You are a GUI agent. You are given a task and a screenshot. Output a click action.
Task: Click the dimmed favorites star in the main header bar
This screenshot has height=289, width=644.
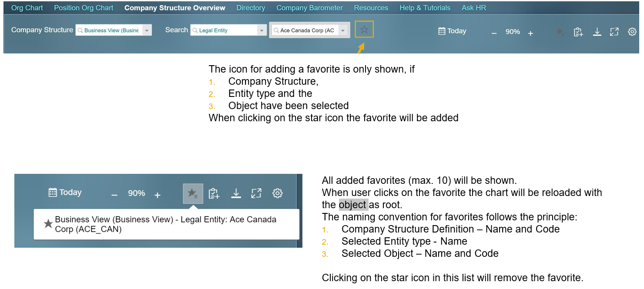pyautogui.click(x=560, y=32)
